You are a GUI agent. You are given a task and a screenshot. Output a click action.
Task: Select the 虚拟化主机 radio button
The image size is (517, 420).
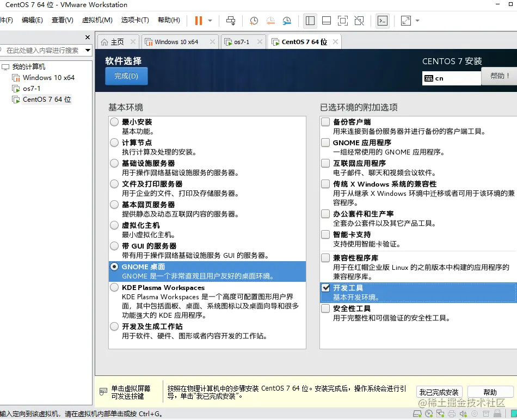pyautogui.click(x=114, y=225)
